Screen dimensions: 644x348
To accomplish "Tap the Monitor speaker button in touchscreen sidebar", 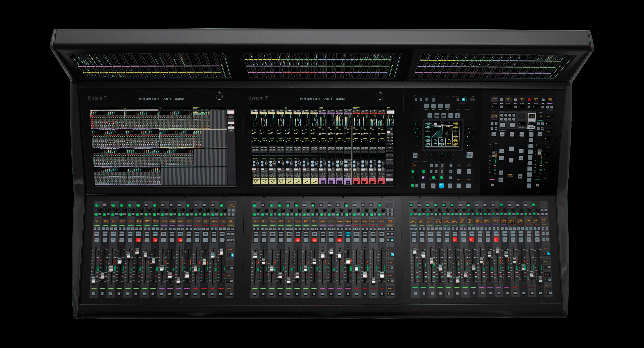I will point(390,156).
